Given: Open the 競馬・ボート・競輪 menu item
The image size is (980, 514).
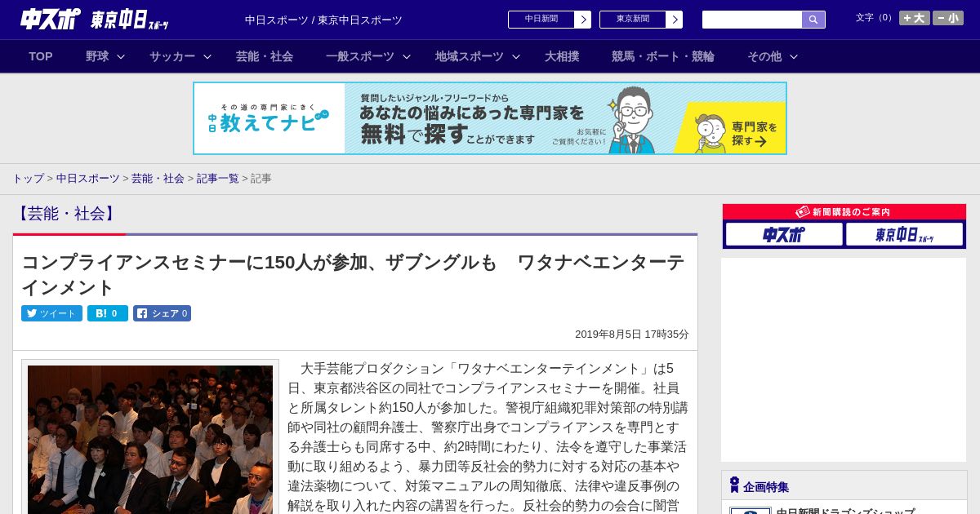Looking at the screenshot, I should pos(663,56).
